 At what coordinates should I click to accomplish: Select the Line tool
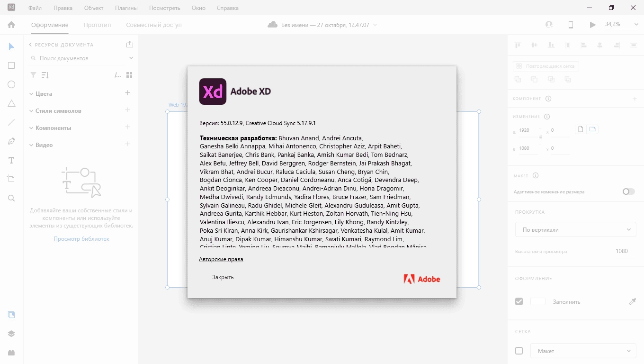click(12, 122)
